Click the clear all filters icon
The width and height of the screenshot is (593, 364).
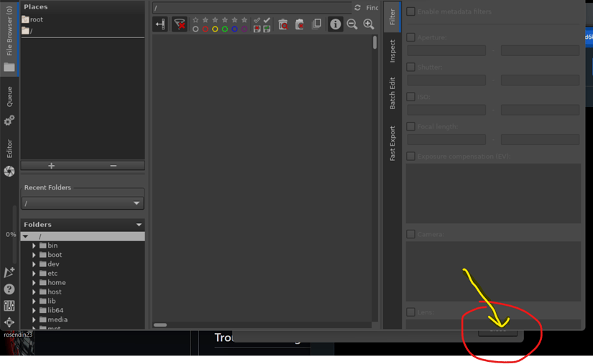coord(180,24)
